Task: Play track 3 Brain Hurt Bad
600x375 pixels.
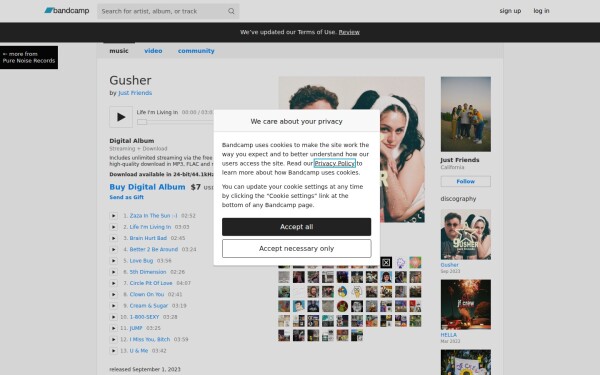Action: click(x=113, y=238)
